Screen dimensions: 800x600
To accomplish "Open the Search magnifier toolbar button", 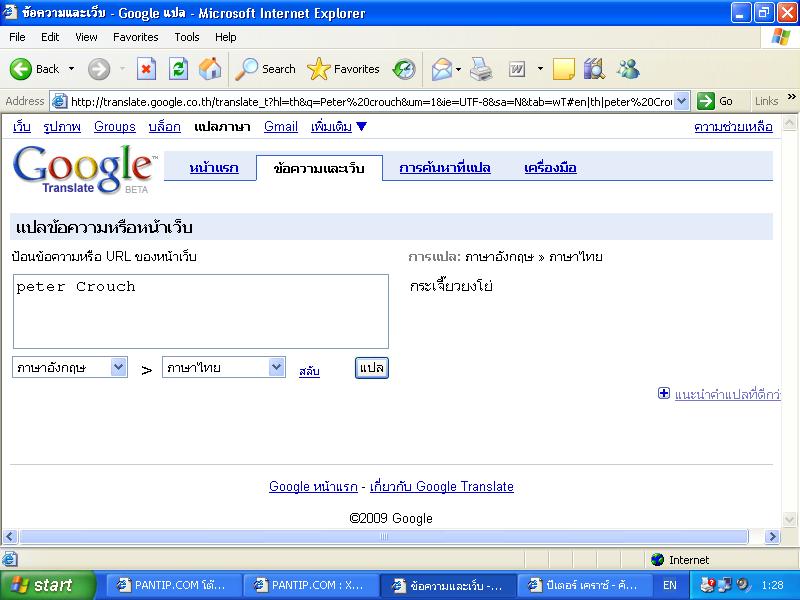I will pyautogui.click(x=265, y=69).
